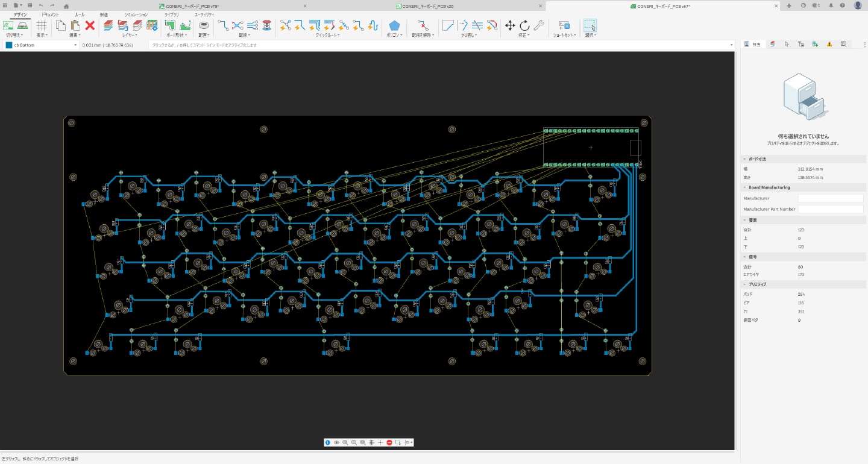Click the Manufacturer Part Number input field
868x464 pixels.
pyautogui.click(x=831, y=209)
